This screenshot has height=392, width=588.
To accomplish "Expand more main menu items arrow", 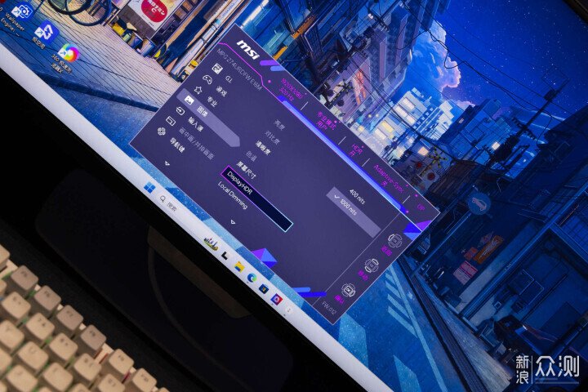I will [167, 164].
